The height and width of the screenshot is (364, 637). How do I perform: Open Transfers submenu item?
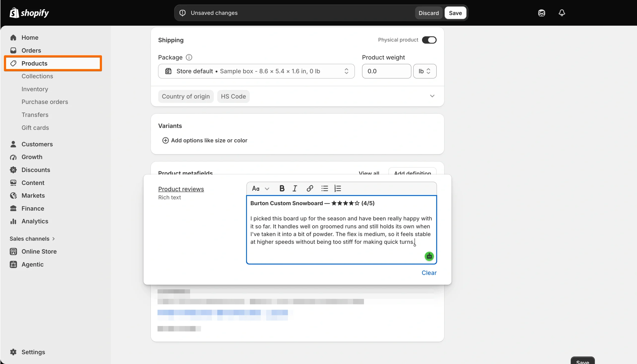(35, 115)
